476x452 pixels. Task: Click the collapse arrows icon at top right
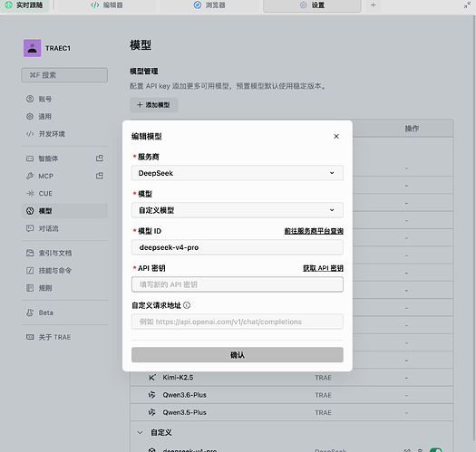[467, 5]
